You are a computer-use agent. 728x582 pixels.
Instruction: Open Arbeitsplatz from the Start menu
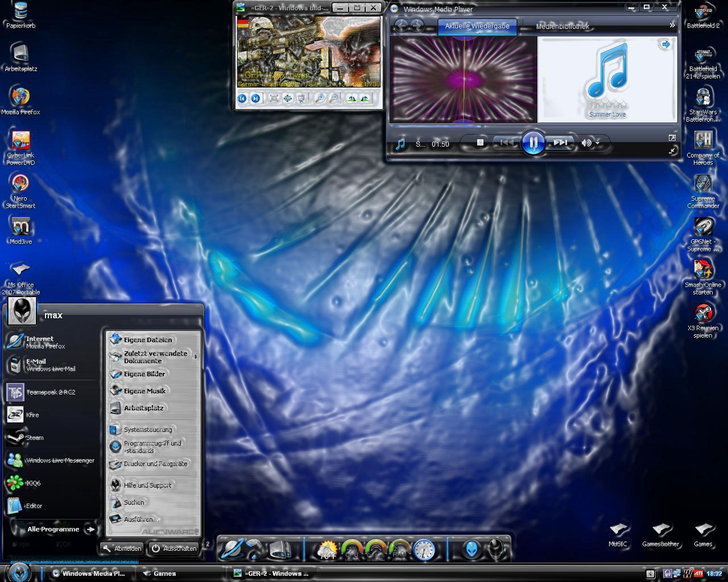coord(154,408)
